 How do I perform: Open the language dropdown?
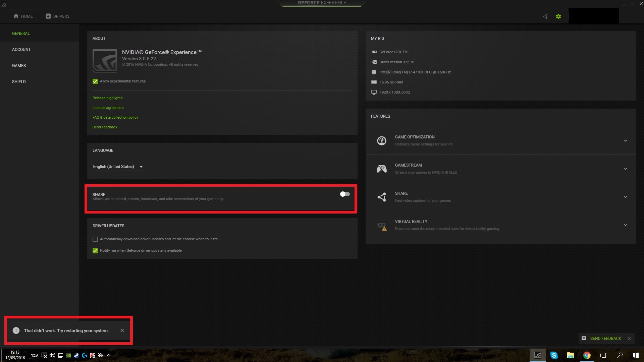point(118,167)
